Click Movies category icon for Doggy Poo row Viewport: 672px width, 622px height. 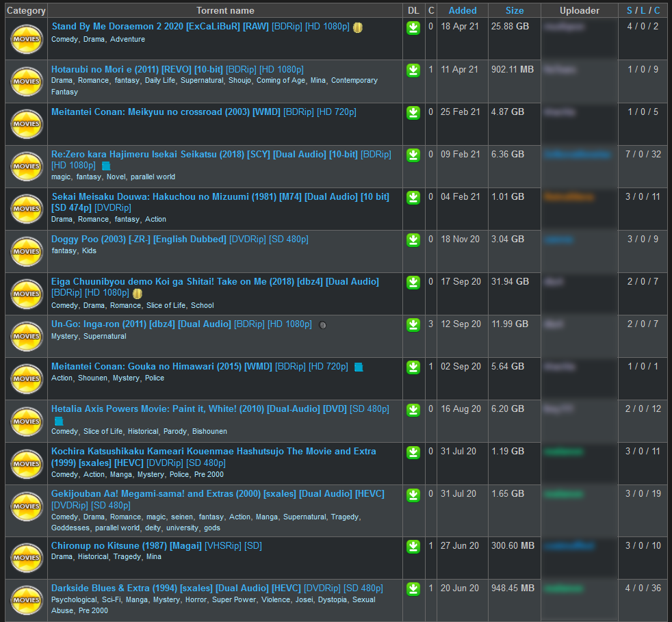(27, 251)
